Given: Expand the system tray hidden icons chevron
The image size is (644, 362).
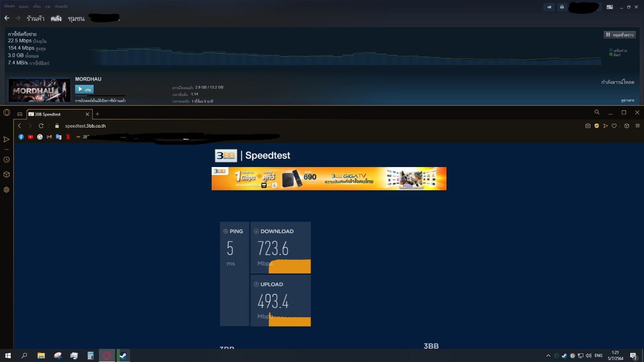Looking at the screenshot, I should (x=548, y=356).
